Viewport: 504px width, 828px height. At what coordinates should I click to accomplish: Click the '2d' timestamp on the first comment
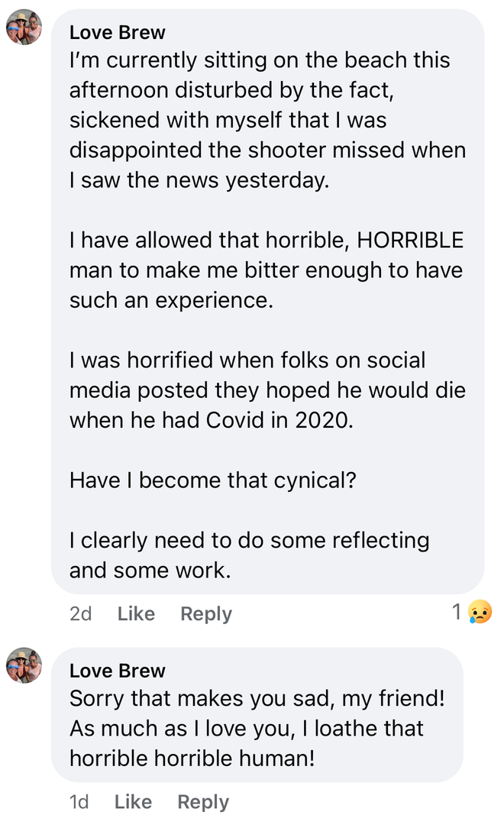(x=82, y=613)
